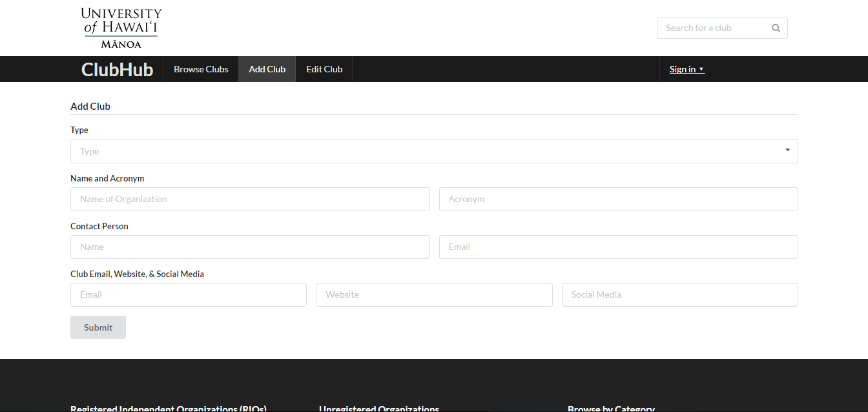Click the Unregistered Organizations footer heading
The width and height of the screenshot is (868, 412).
[x=379, y=408]
